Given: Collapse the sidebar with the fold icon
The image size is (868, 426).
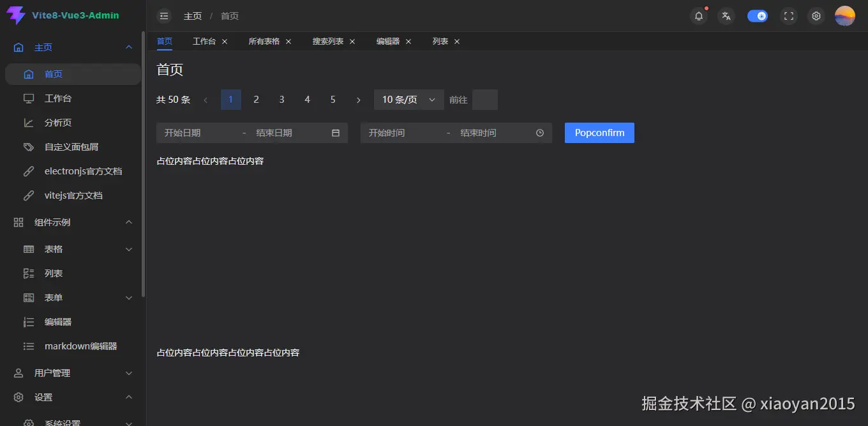Looking at the screenshot, I should pos(165,16).
